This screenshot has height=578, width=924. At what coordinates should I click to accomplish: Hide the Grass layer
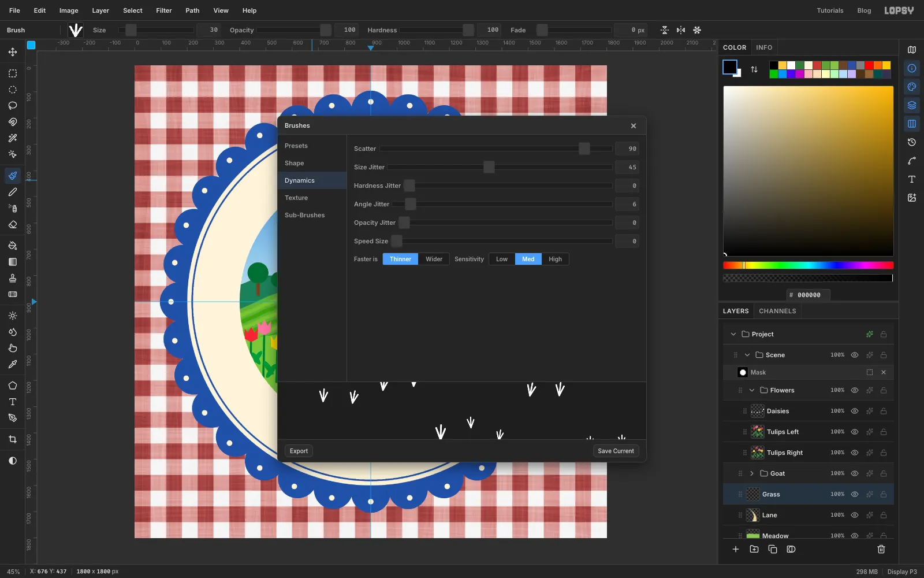pos(855,494)
